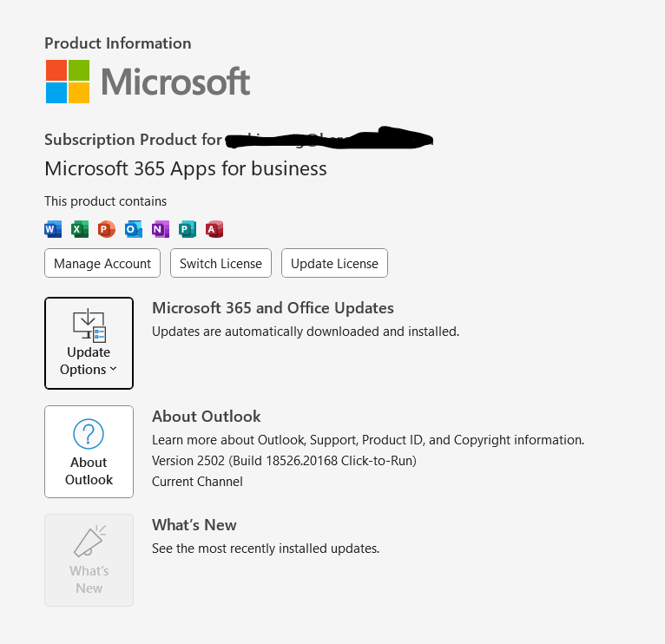Expand the Update Options dropdown
This screenshot has width=665, height=644.
pos(89,343)
